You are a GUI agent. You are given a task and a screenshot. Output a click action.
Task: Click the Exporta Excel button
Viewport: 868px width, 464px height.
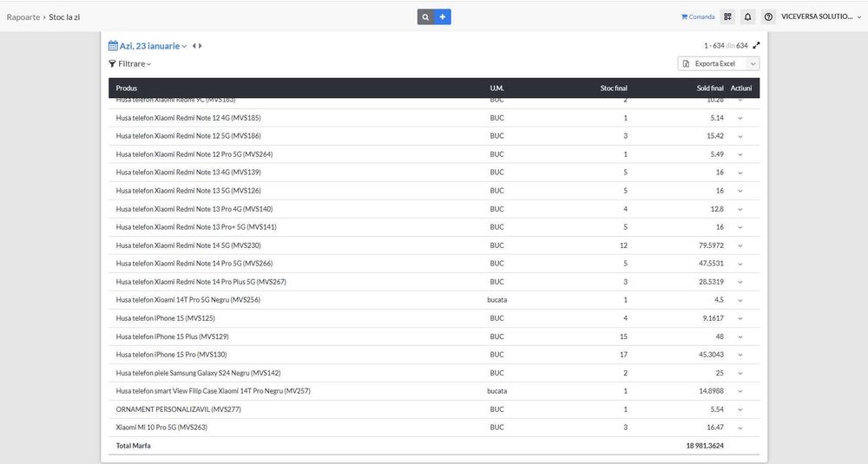coord(713,63)
